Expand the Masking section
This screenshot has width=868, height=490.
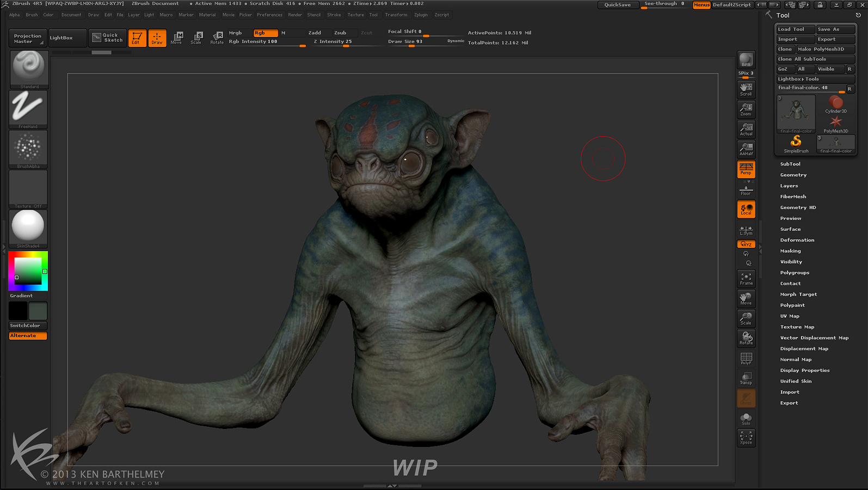pyautogui.click(x=790, y=251)
